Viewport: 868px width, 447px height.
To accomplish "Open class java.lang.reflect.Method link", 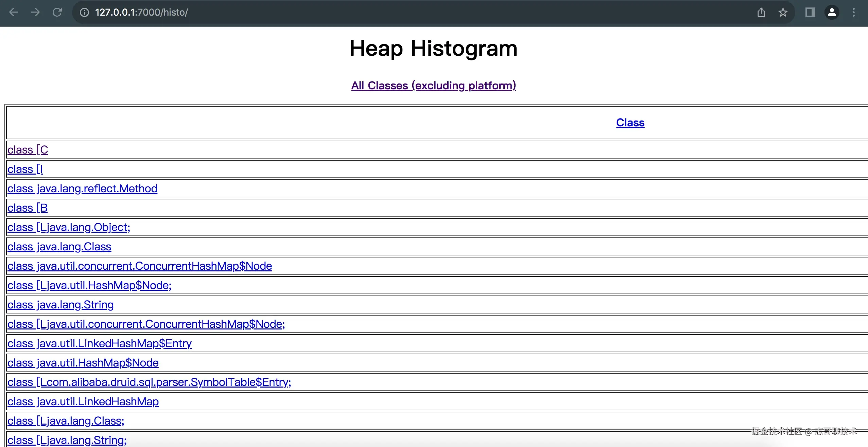I will coord(82,189).
